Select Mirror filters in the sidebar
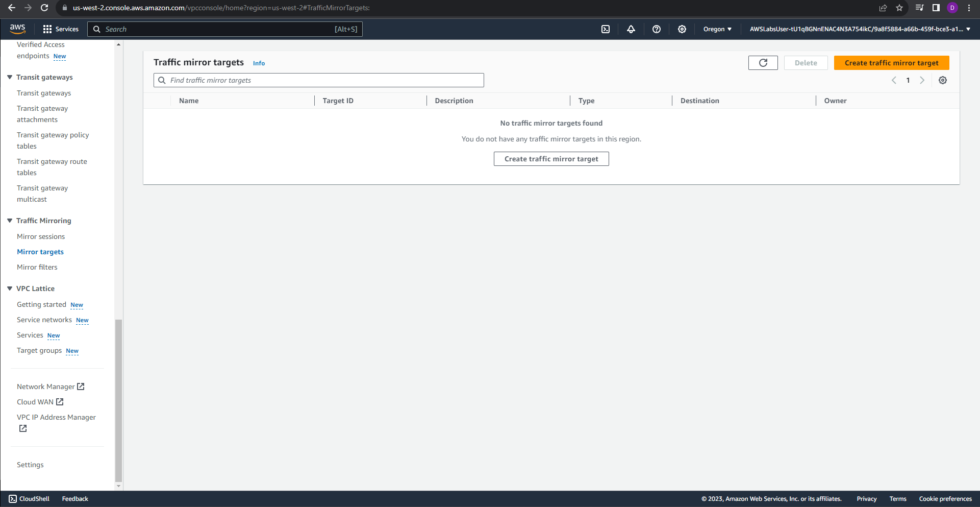The width and height of the screenshot is (980, 507). tap(37, 267)
